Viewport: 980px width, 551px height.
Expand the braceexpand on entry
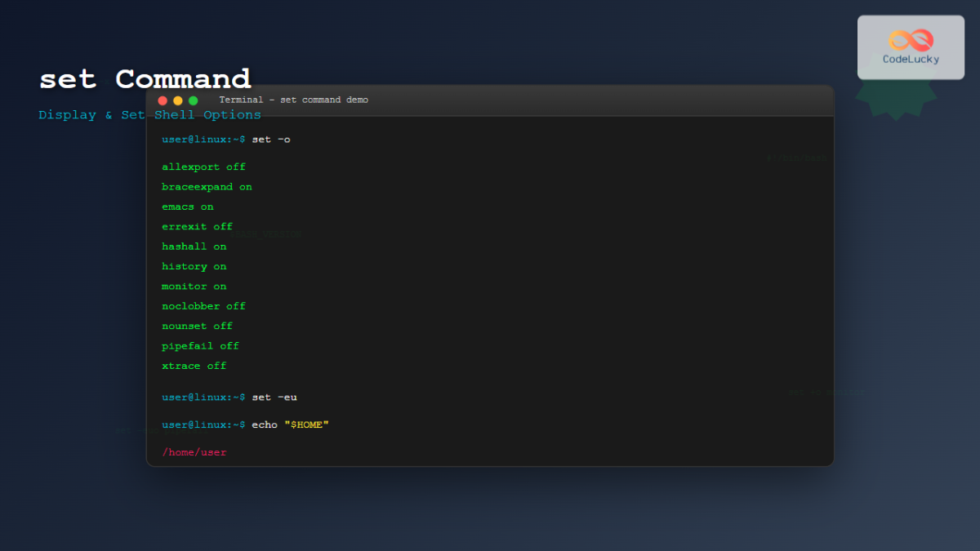point(207,186)
